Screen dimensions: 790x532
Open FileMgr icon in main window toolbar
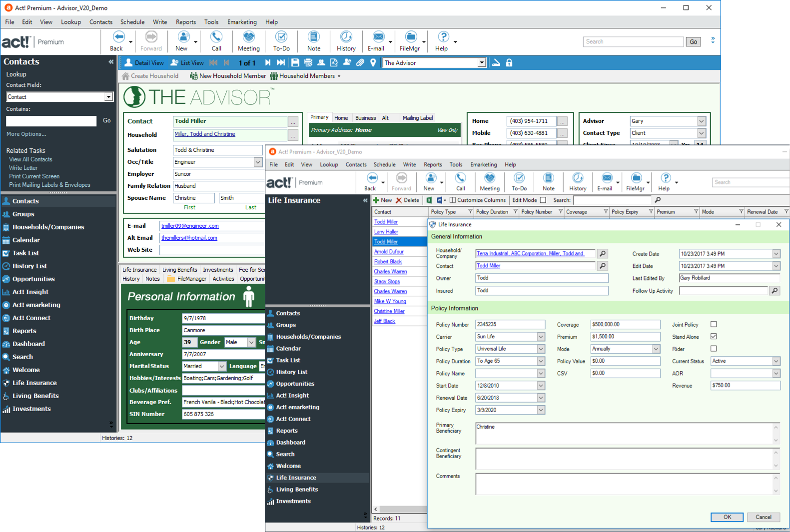point(411,37)
